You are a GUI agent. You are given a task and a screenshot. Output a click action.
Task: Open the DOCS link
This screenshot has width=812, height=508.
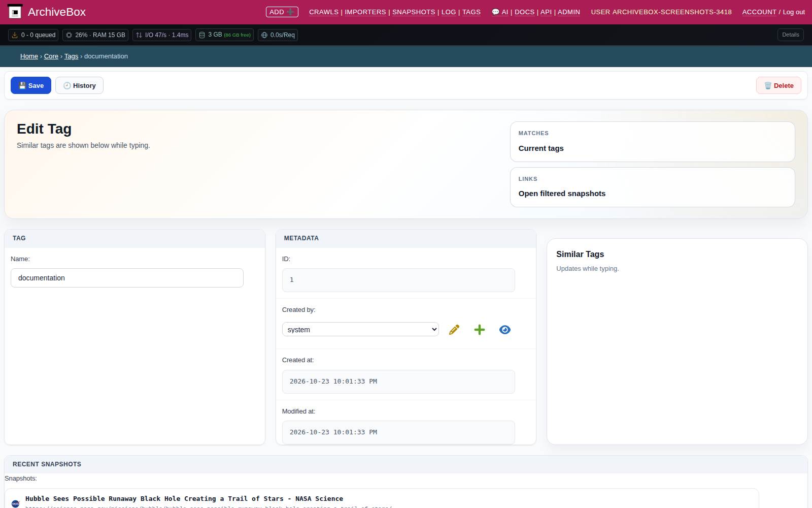[524, 12]
